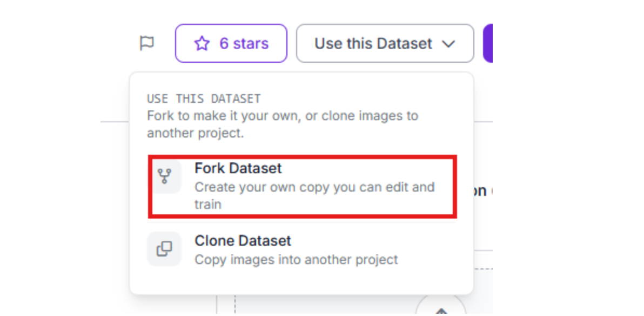The width and height of the screenshot is (644, 316).
Task: Click "Copy images into another project" text
Action: (296, 259)
